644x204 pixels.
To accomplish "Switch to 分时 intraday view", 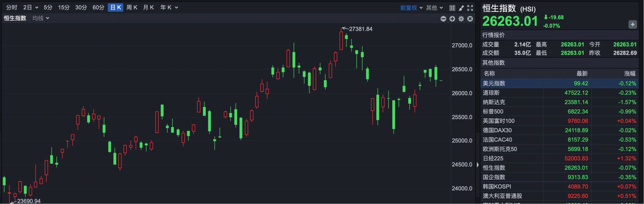I will [11, 7].
